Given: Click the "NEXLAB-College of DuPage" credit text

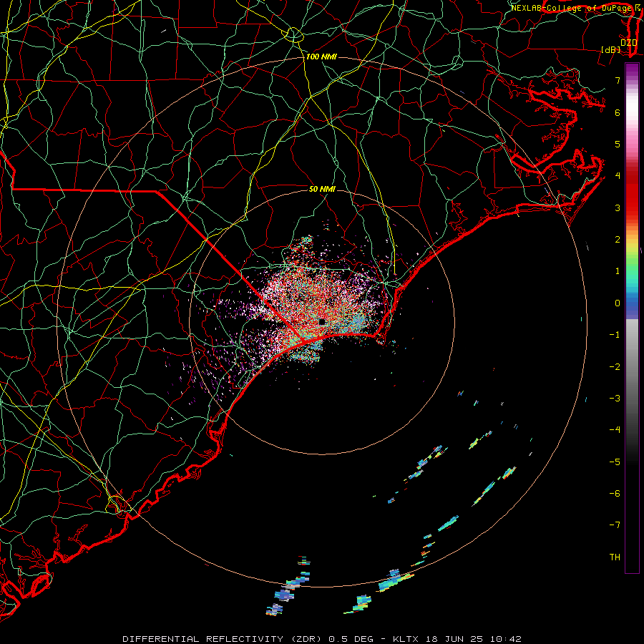Looking at the screenshot, I should [x=572, y=8].
